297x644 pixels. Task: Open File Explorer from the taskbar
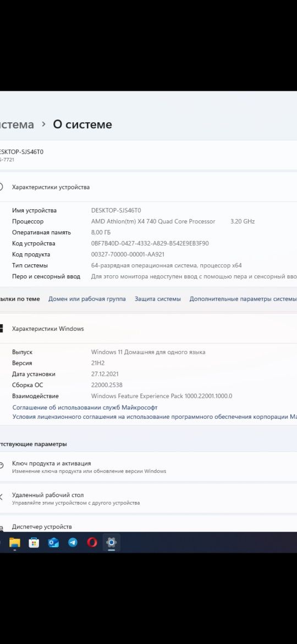tap(15, 543)
